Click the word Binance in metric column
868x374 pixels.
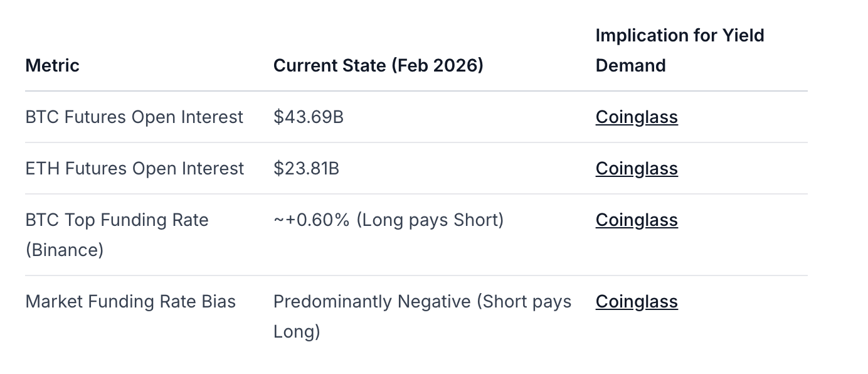pos(65,250)
